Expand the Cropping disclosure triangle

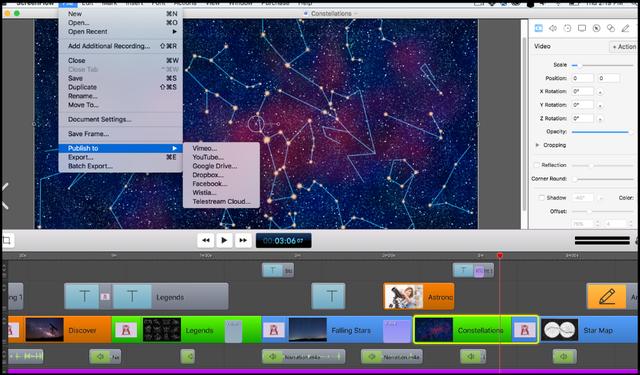point(537,145)
